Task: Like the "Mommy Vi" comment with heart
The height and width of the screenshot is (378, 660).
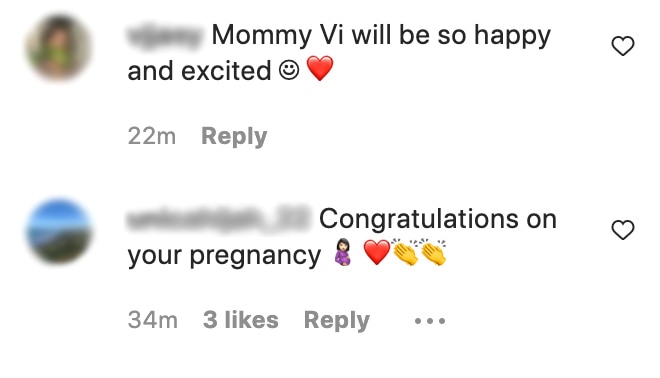Action: pyautogui.click(x=623, y=46)
